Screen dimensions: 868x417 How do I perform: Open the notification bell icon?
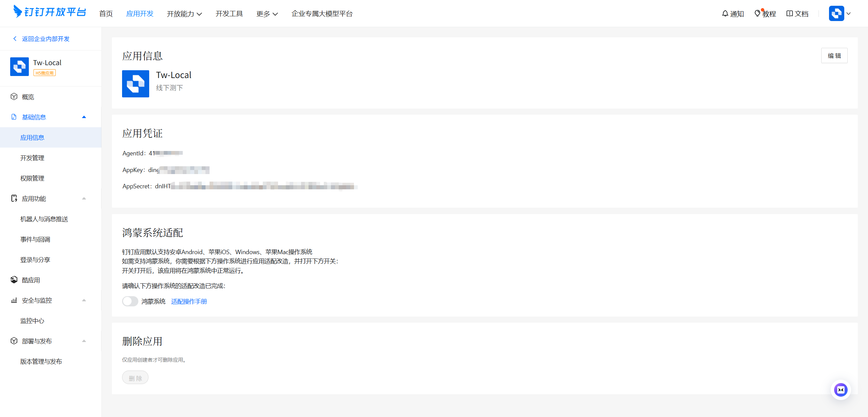point(725,14)
